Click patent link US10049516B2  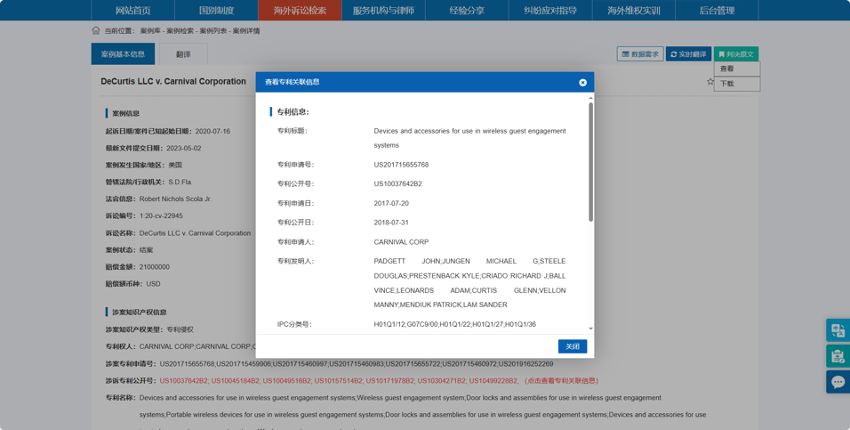(287, 381)
